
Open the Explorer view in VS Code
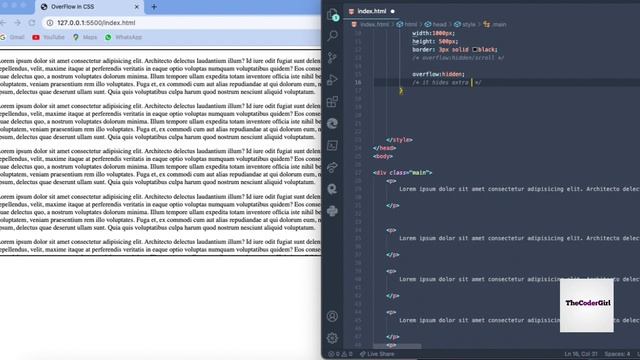[333, 15]
